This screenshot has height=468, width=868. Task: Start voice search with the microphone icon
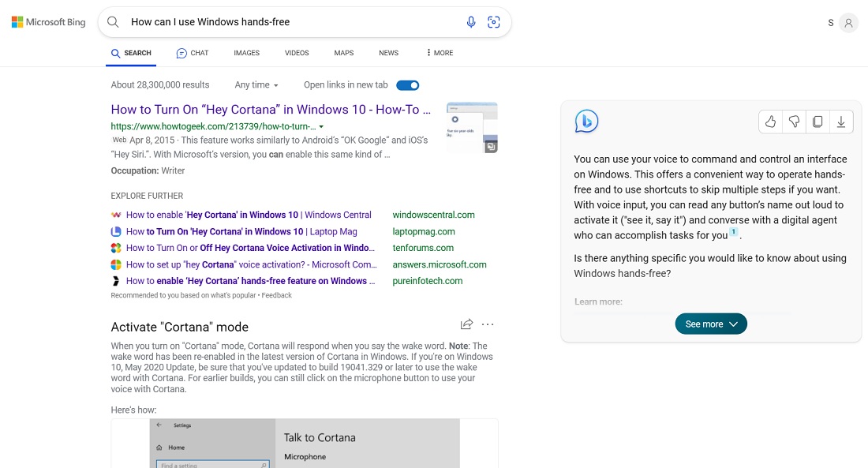[471, 22]
